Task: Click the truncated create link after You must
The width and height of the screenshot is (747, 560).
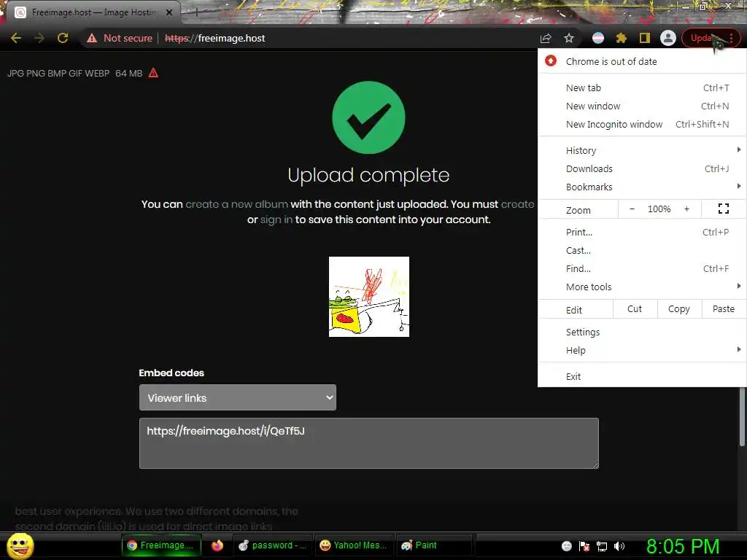Action: (x=517, y=204)
